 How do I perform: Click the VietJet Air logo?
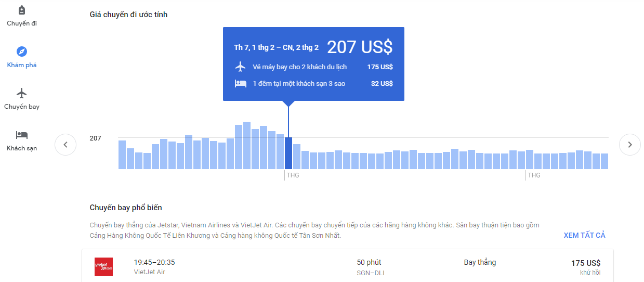click(103, 266)
